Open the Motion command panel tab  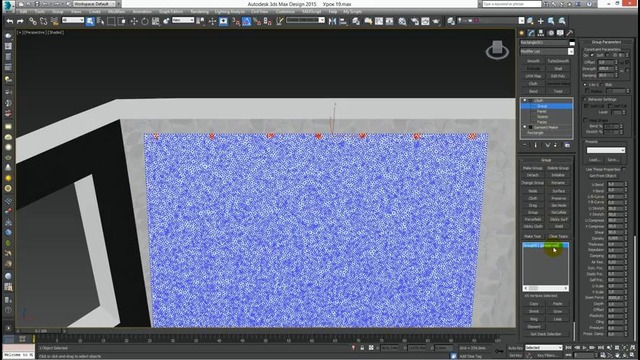point(551,33)
